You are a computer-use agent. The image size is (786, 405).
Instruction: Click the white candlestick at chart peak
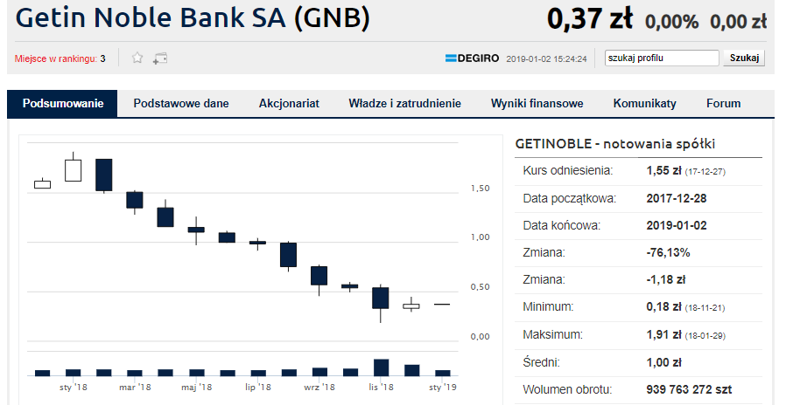point(73,169)
